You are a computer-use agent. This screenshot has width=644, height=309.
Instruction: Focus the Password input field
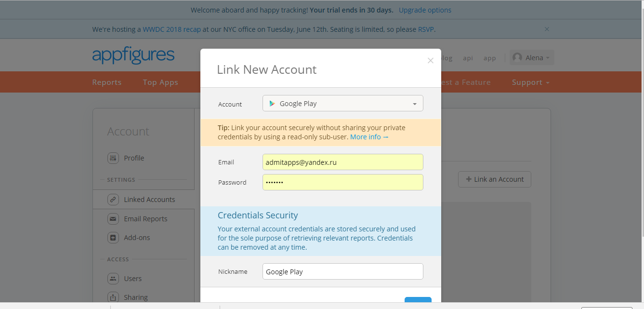[342, 183]
